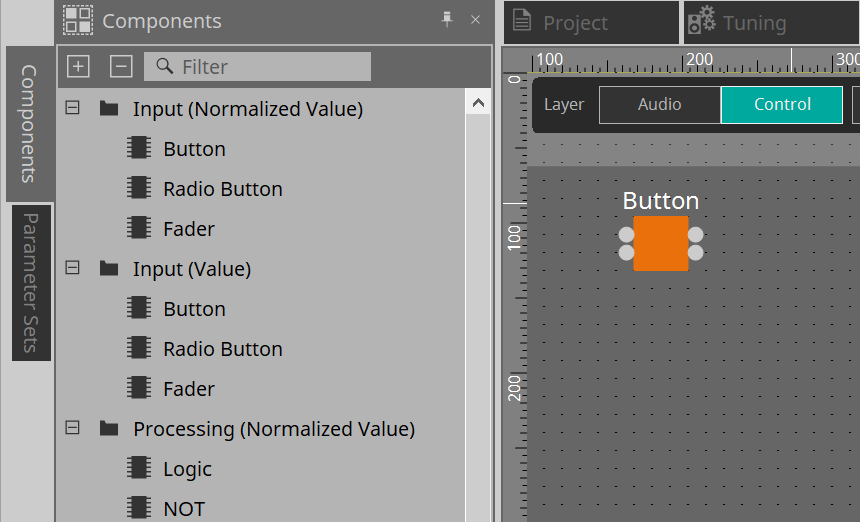
Task: Select 'Processing (Normalized Value)' tree label
Action: click(274, 429)
